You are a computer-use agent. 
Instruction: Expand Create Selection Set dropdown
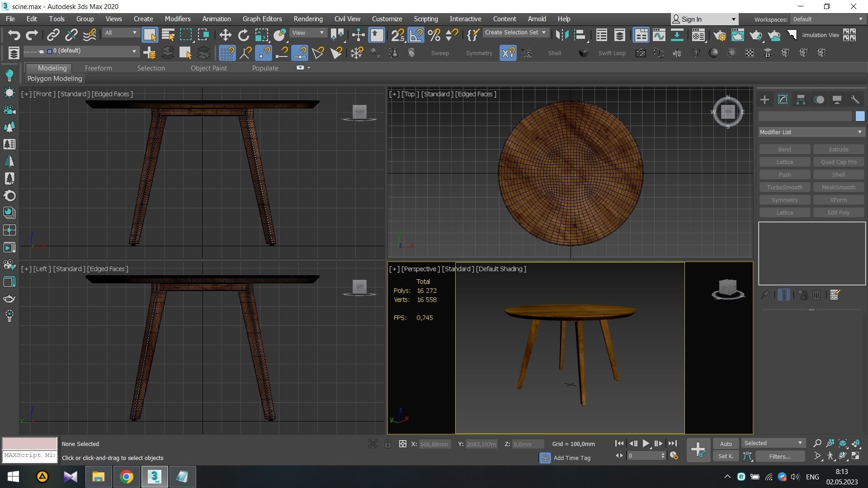pos(516,33)
